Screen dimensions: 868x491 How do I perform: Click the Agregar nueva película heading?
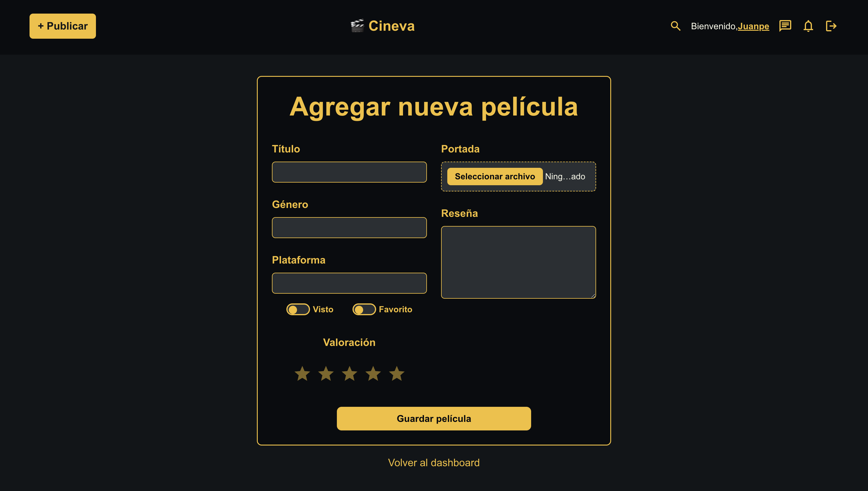point(434,107)
